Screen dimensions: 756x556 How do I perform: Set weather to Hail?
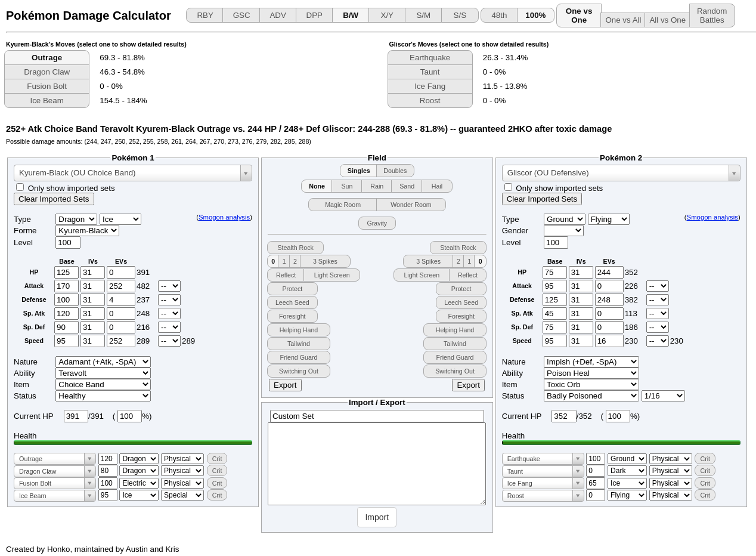coord(437,186)
